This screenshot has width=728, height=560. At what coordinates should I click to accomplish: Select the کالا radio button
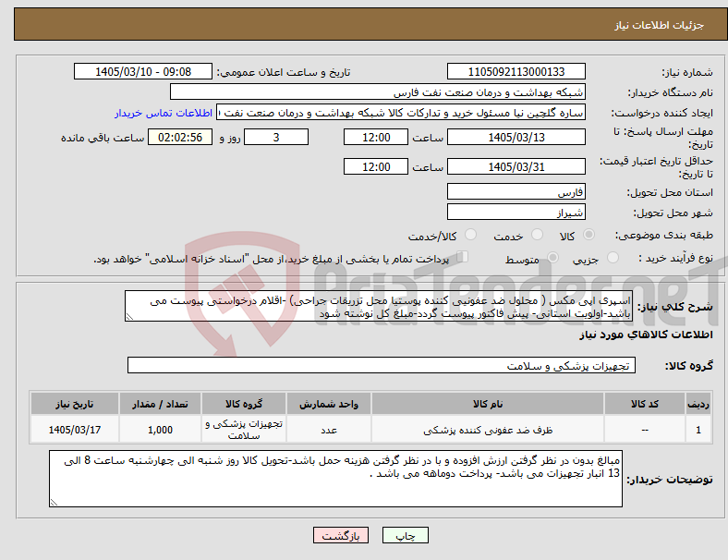click(x=588, y=235)
